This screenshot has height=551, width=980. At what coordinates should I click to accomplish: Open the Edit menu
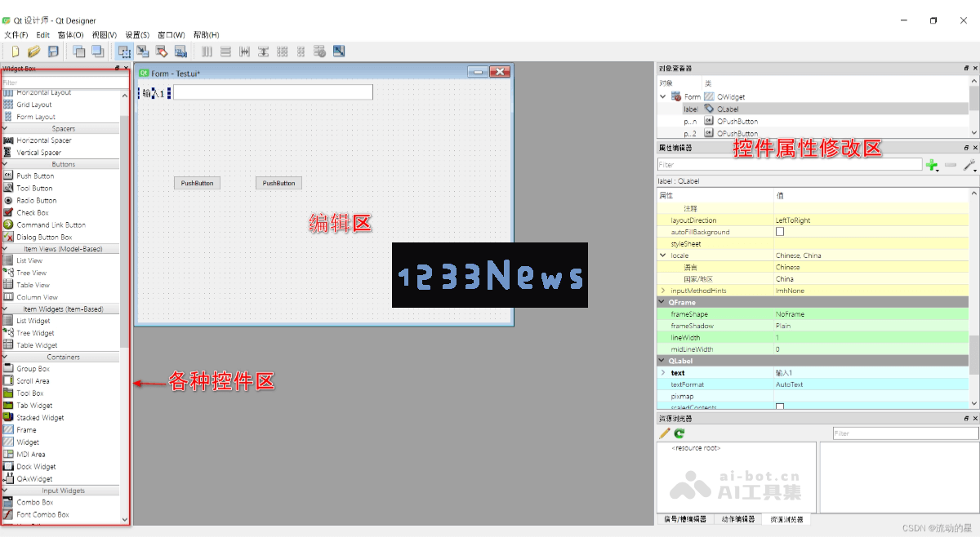(43, 35)
